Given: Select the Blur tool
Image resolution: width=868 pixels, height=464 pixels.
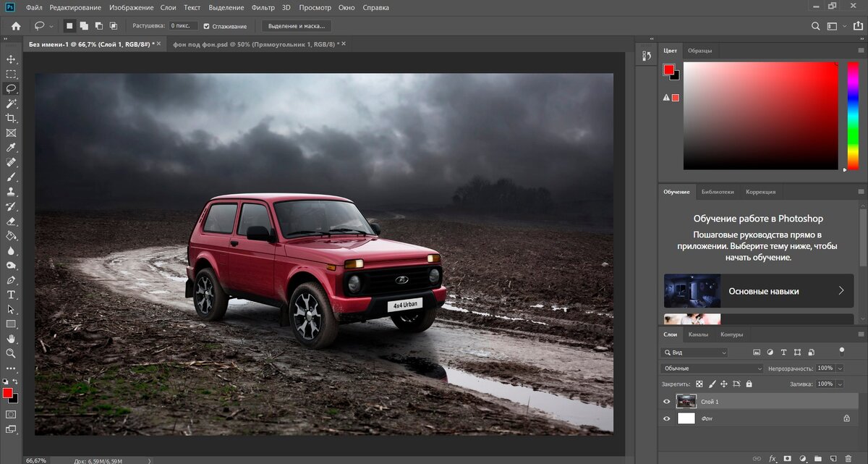Looking at the screenshot, I should (x=11, y=250).
